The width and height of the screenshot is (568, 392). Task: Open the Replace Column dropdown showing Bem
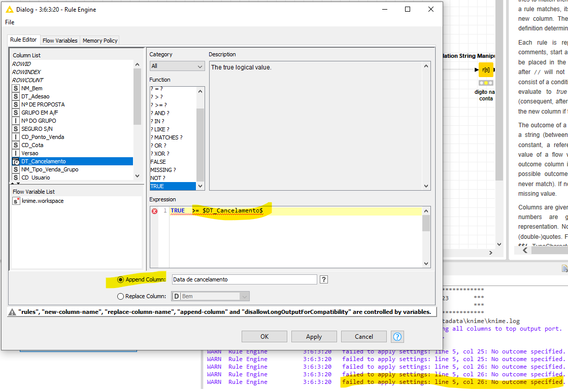[x=211, y=296]
